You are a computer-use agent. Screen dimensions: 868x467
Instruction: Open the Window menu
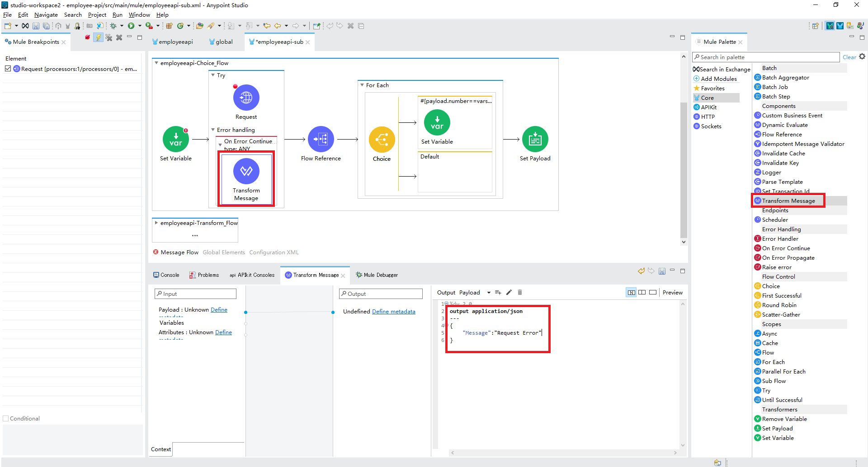click(139, 15)
